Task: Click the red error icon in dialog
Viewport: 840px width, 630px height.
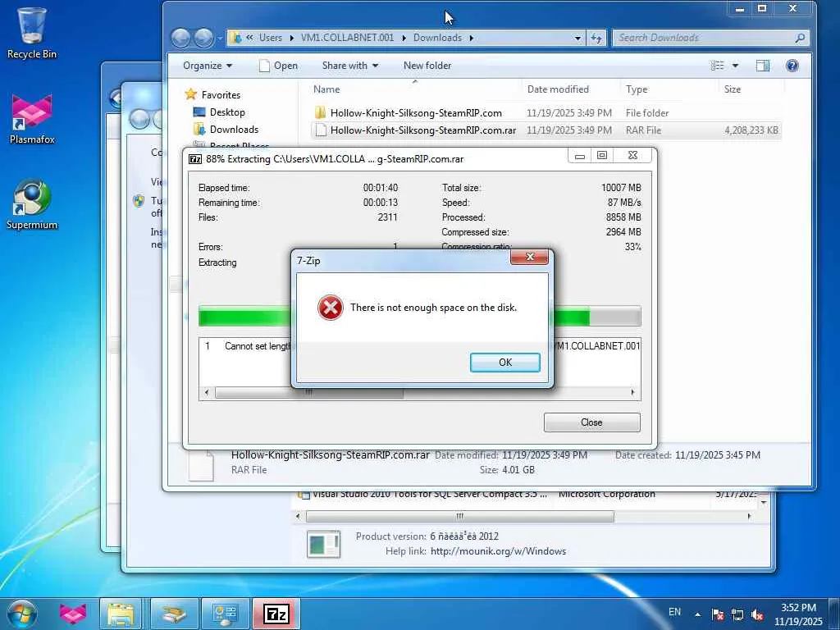Action: tap(330, 308)
